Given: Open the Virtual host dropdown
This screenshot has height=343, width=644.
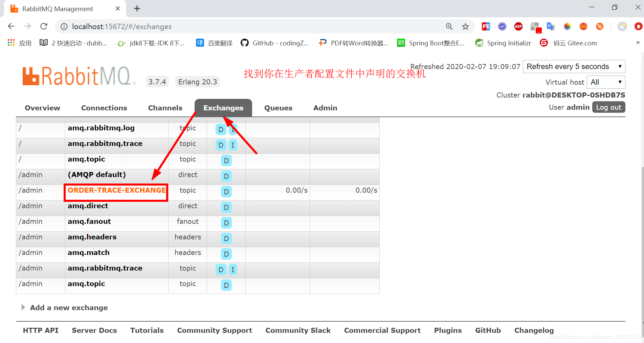Looking at the screenshot, I should 606,82.
